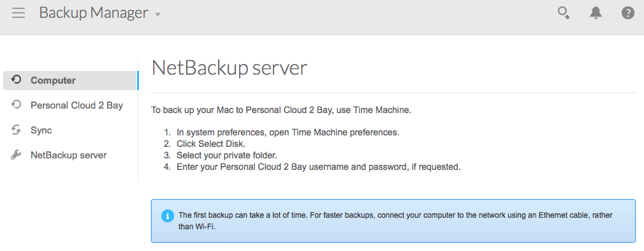Click the Backup Manager app title

[x=93, y=13]
